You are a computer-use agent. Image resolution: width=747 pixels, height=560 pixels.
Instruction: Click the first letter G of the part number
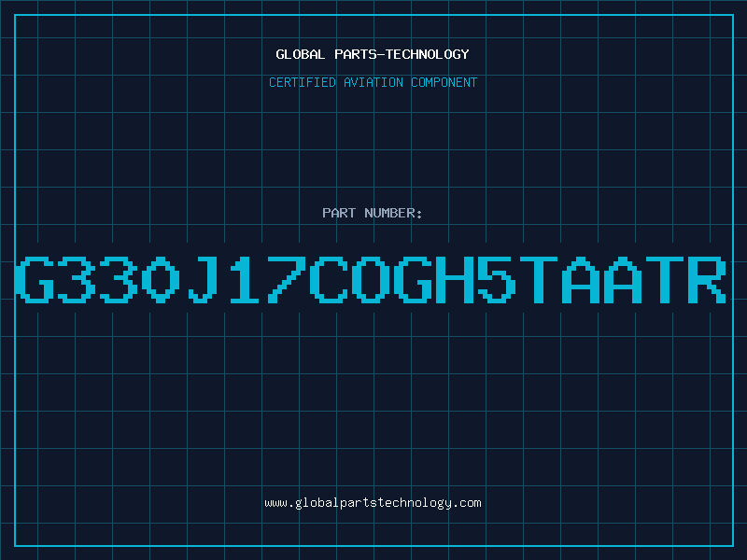(x=35, y=279)
